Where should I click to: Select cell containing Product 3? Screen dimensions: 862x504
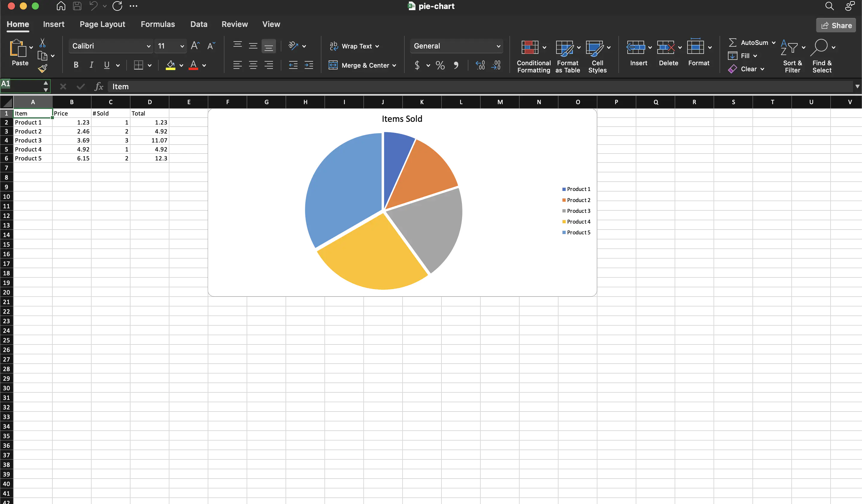point(33,140)
